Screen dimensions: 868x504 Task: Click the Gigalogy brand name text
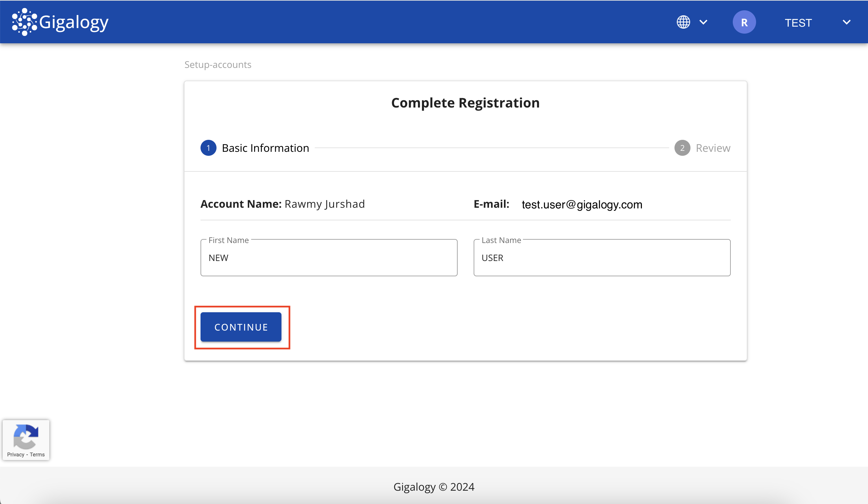pos(74,22)
